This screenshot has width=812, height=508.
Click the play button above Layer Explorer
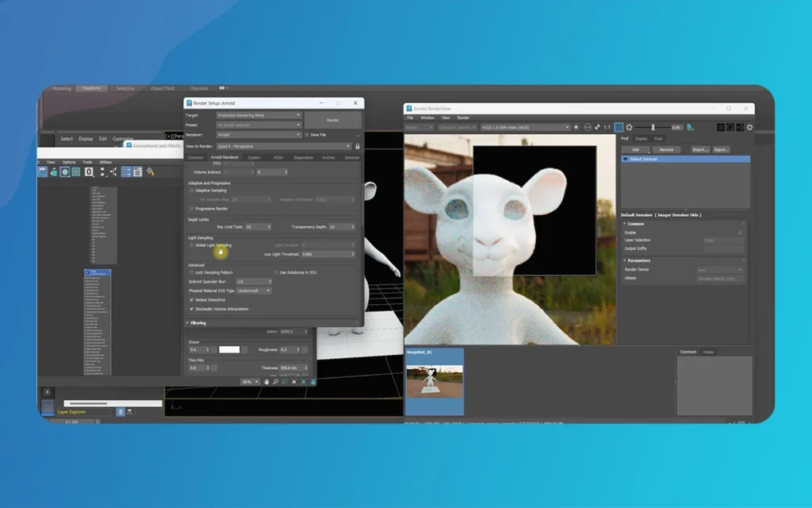[47, 391]
